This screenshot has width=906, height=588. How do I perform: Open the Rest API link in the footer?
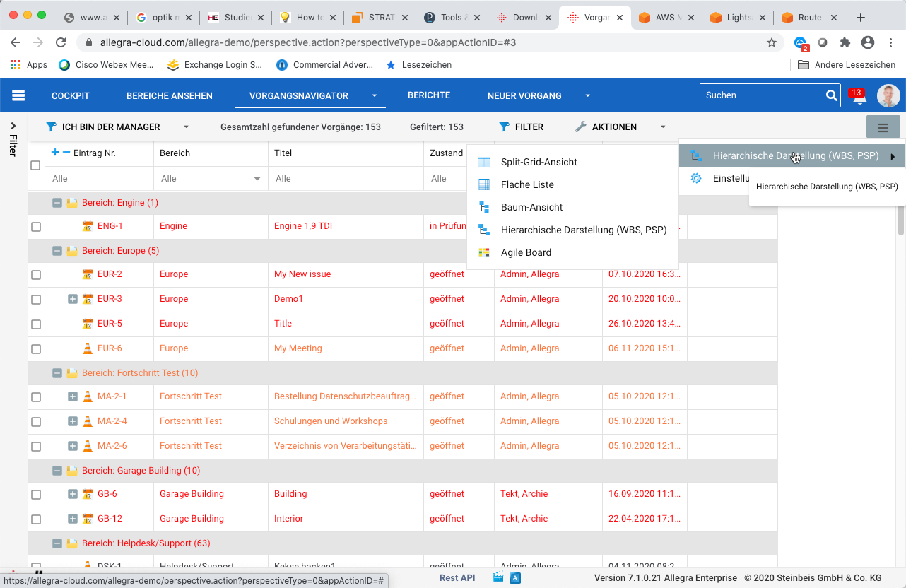457,578
